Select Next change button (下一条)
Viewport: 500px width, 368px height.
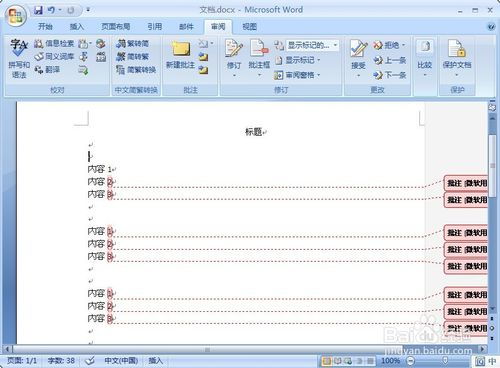pos(390,75)
